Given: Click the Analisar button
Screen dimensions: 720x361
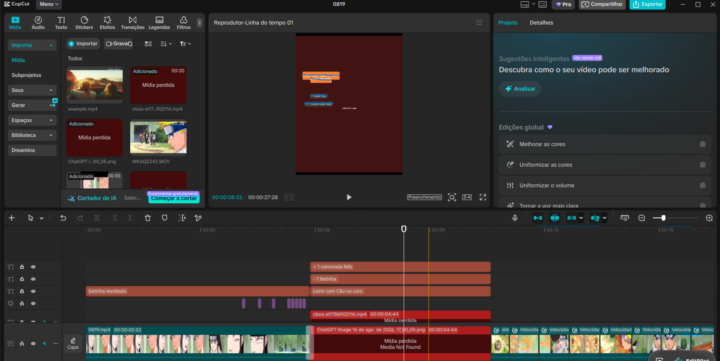Looking at the screenshot, I should [520, 89].
